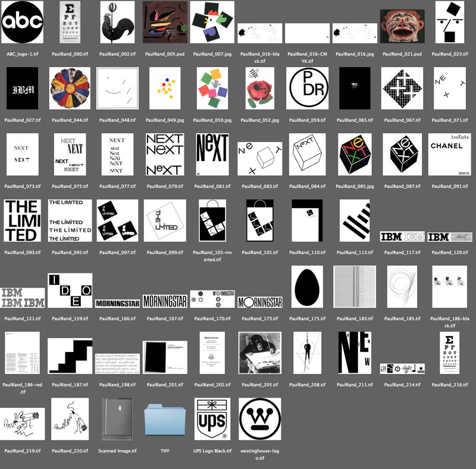Open the monkey photo PaulRand_205.tif
Screen dimensions: 476x469
click(260, 353)
